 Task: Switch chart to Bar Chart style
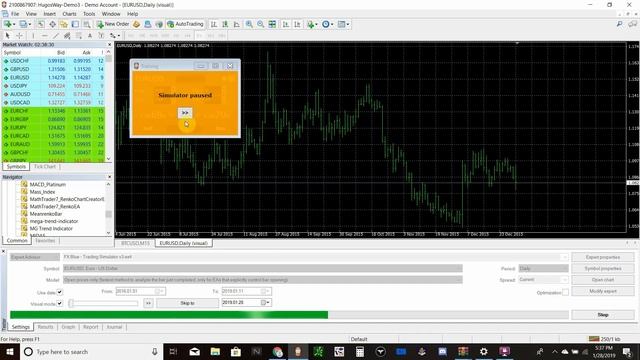(213, 24)
